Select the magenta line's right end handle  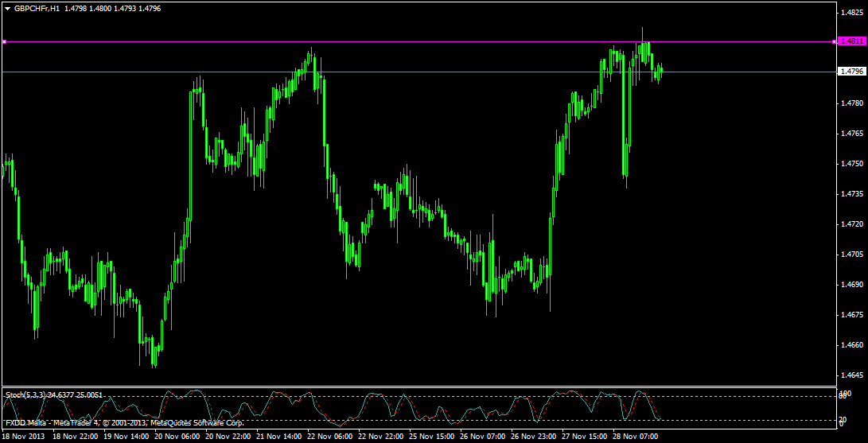(834, 41)
